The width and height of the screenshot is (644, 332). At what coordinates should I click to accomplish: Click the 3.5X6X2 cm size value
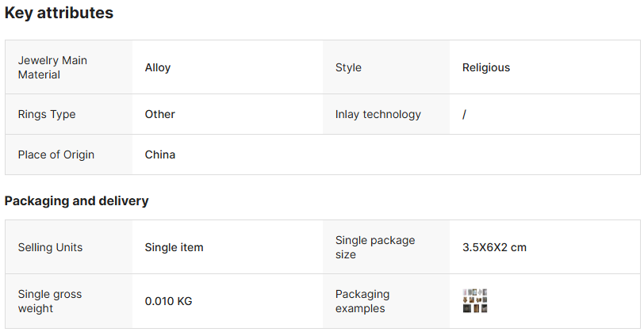[494, 247]
